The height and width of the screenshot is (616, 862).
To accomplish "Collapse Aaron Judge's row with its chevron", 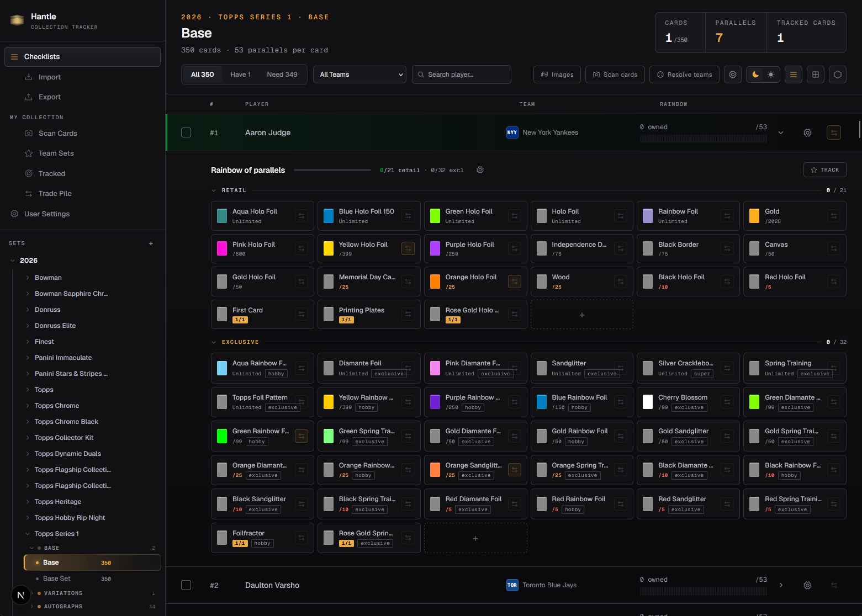I will [x=781, y=132].
